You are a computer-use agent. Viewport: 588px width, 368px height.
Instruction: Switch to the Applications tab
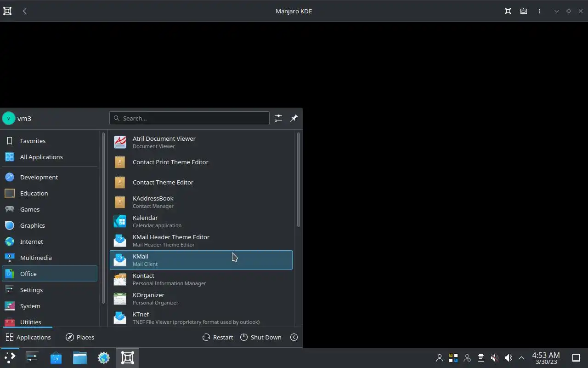28,337
